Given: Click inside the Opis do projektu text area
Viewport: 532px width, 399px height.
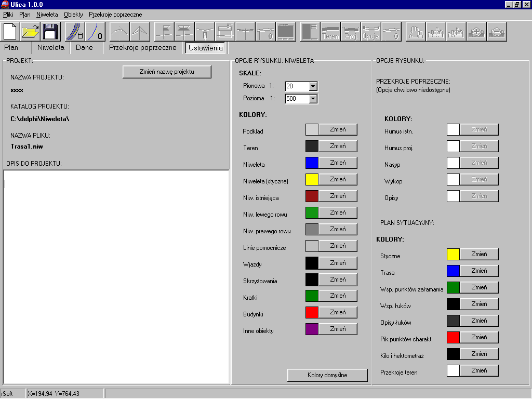Looking at the screenshot, I should coord(116,276).
